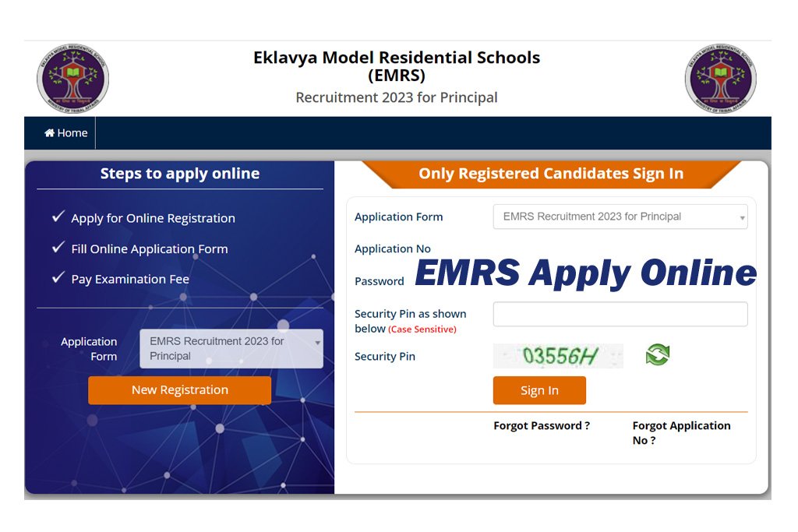Viewport: 798px width, 532px height.
Task: Click the Steps to apply online heading
Action: click(x=180, y=174)
